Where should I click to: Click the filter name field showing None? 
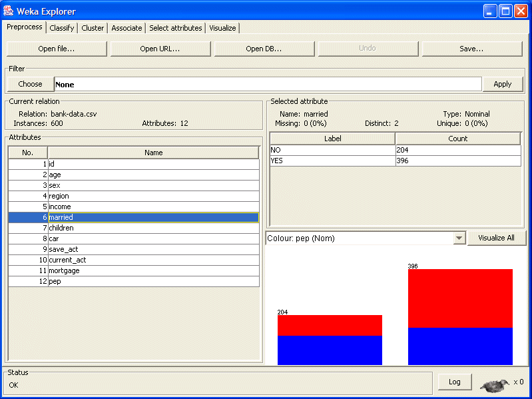pyautogui.click(x=267, y=85)
